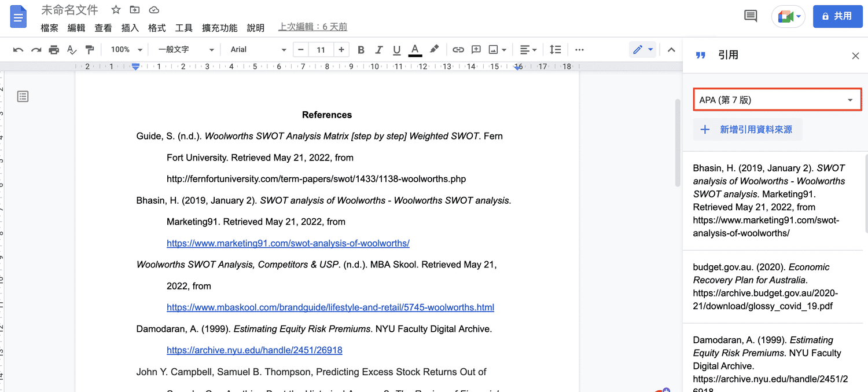Open line and paragraph spacing
This screenshot has width=868, height=392.
point(556,50)
